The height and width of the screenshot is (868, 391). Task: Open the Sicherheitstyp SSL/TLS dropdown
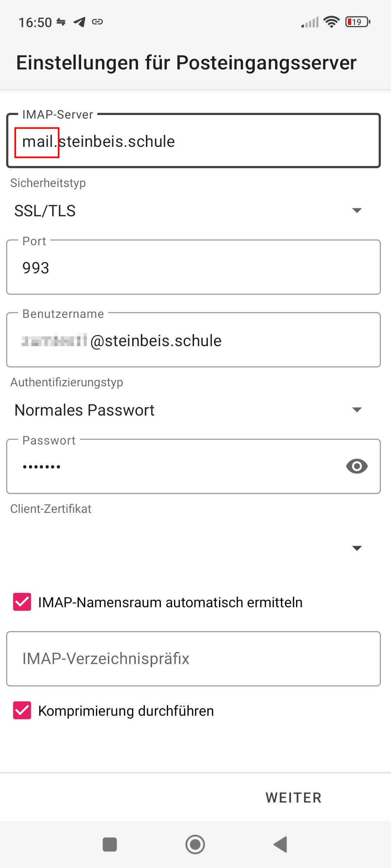(188, 210)
